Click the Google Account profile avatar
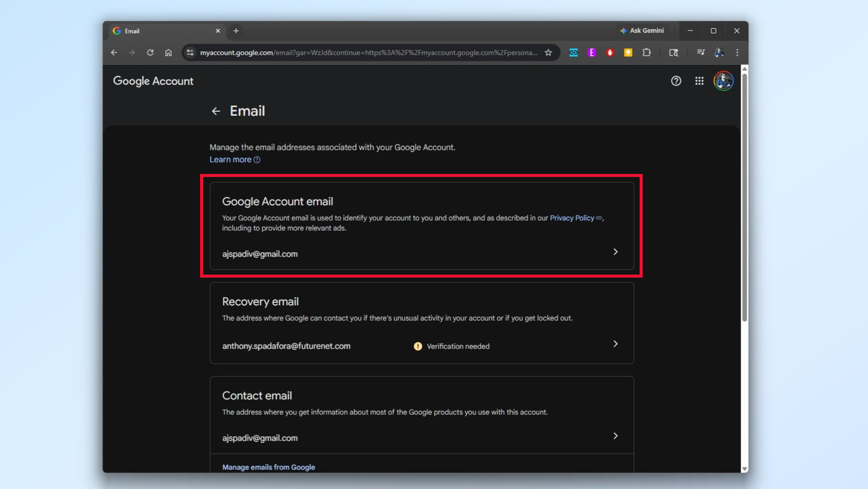Viewport: 868px width, 489px height. coord(723,80)
